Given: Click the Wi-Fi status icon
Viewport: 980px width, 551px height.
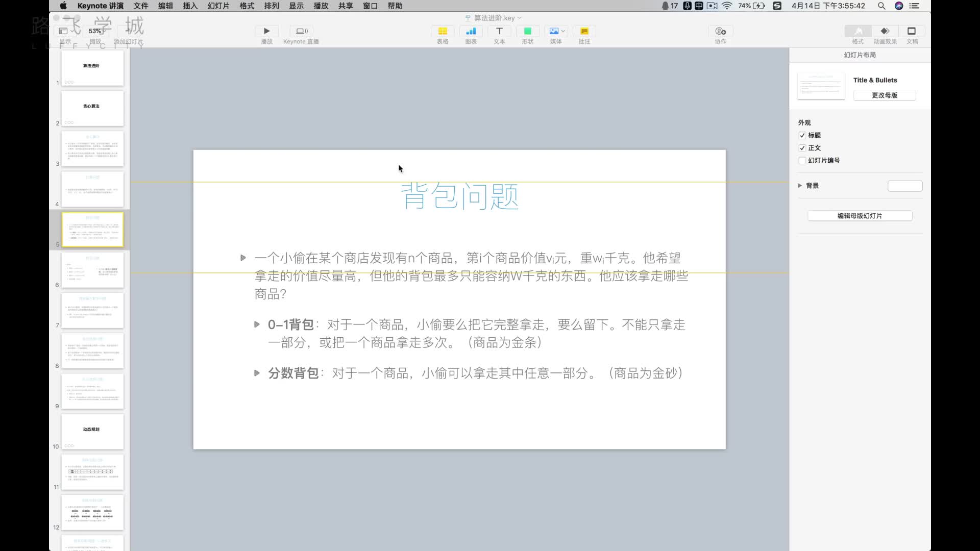Looking at the screenshot, I should coord(727,6).
